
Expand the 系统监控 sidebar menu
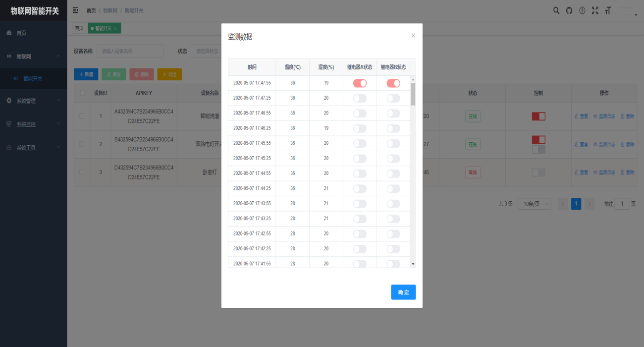pos(34,124)
